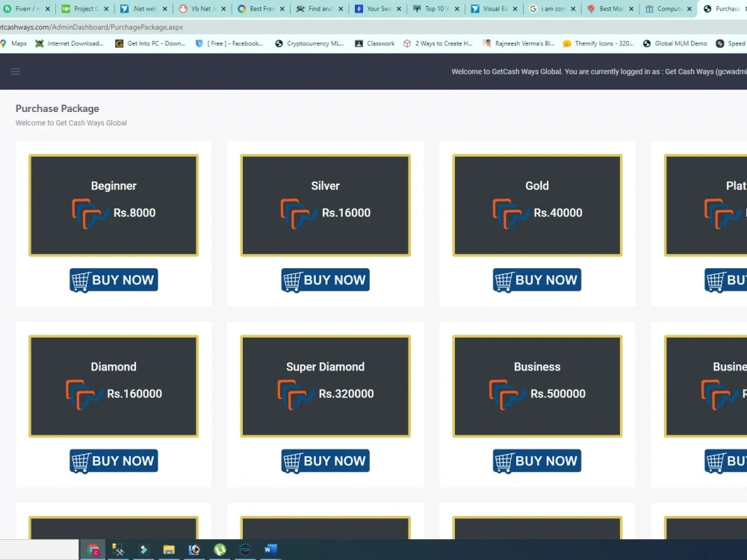This screenshot has width=747, height=560.
Task: Click the logo icon in Super Diamond card
Action: point(295,395)
